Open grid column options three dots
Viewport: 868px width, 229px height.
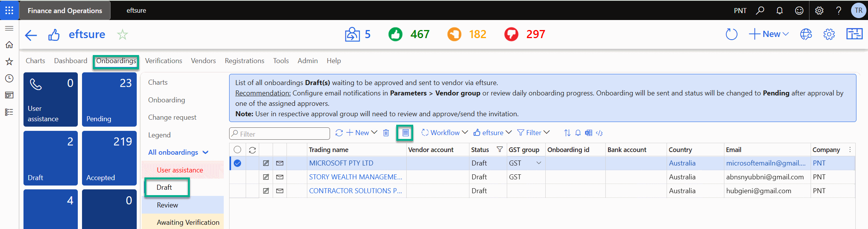850,149
